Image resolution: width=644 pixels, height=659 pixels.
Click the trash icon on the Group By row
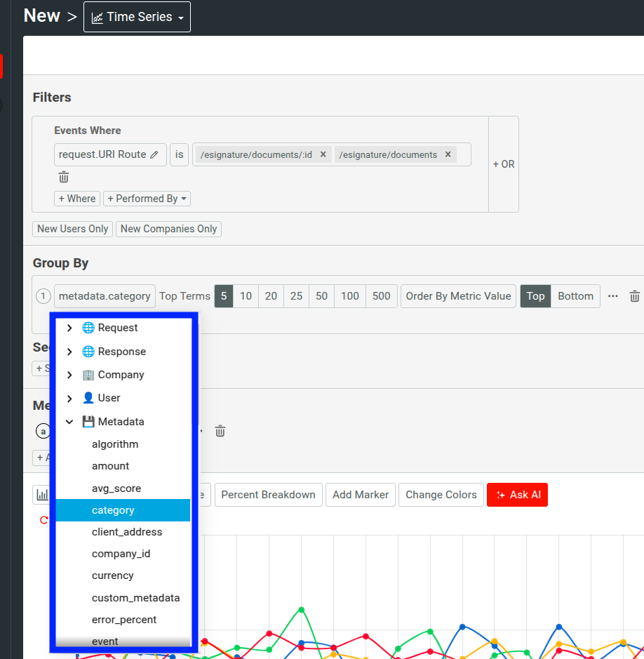click(x=635, y=295)
